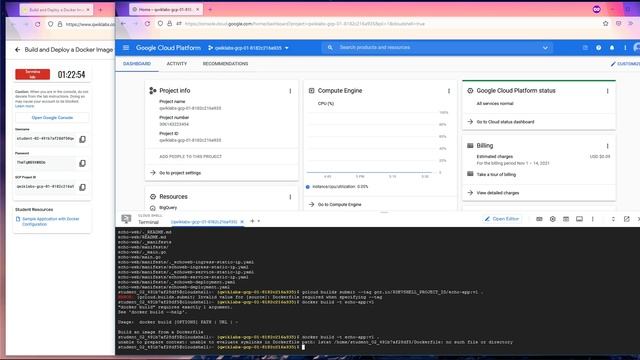Copy the Password with its copy icon
The height and width of the screenshot is (360, 640).
(82, 163)
